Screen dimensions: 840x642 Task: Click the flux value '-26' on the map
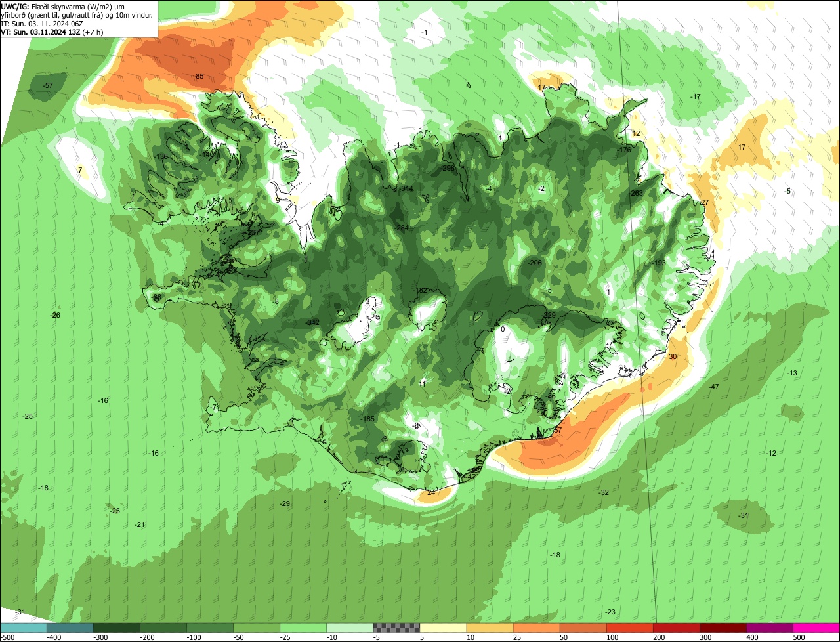pos(56,316)
